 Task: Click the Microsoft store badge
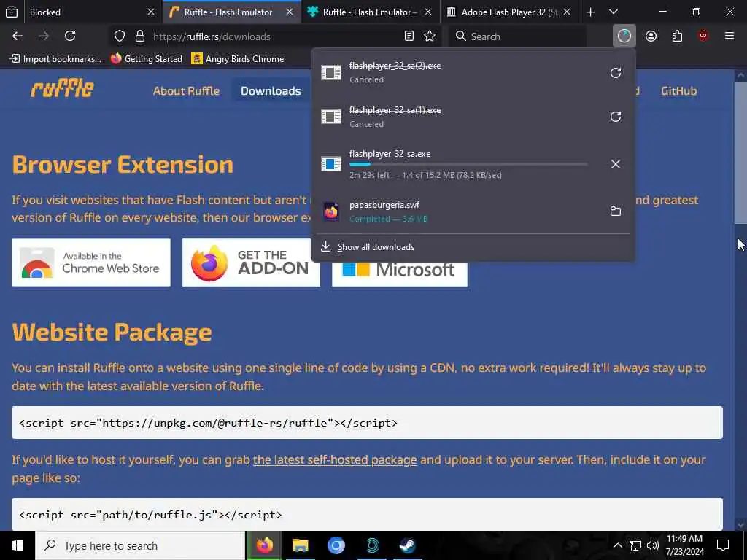tap(399, 273)
